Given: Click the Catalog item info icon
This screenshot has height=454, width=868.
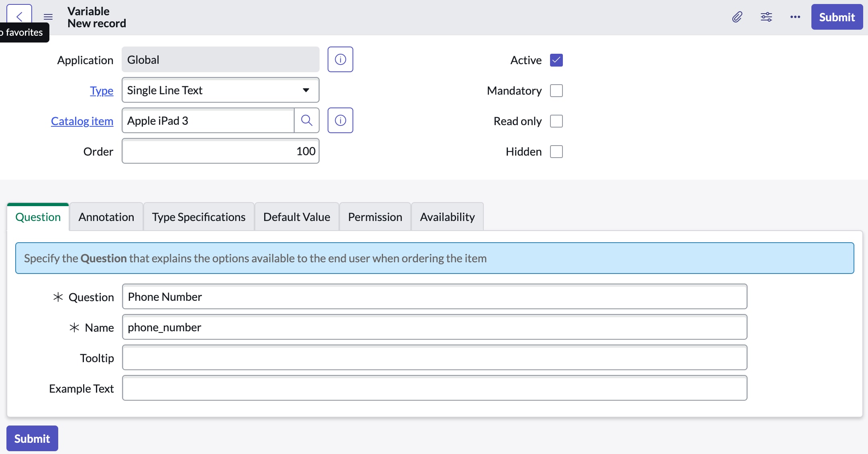Looking at the screenshot, I should pyautogui.click(x=340, y=120).
